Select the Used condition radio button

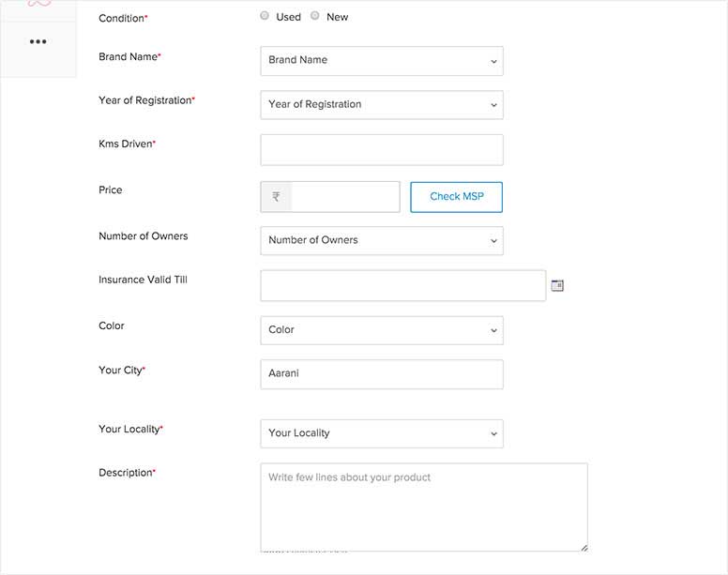[x=265, y=16]
